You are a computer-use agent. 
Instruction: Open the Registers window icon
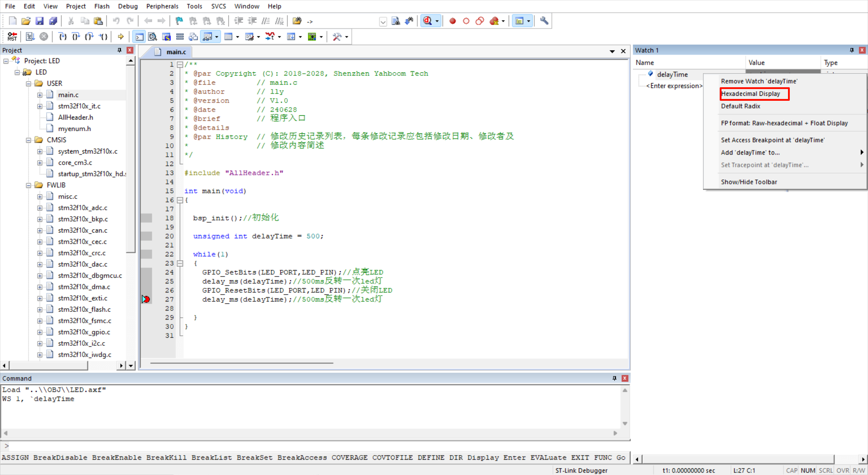pos(180,37)
